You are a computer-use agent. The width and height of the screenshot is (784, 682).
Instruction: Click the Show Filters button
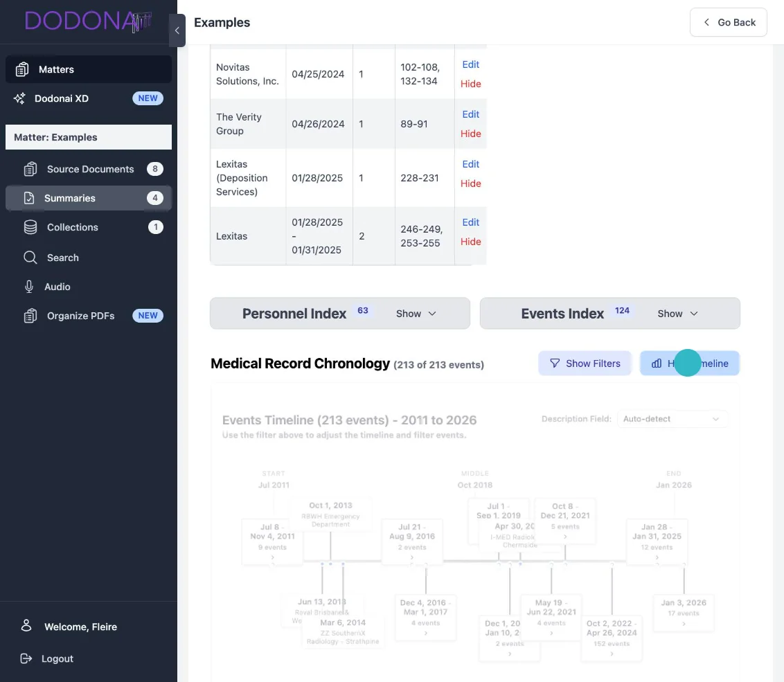[x=585, y=364]
